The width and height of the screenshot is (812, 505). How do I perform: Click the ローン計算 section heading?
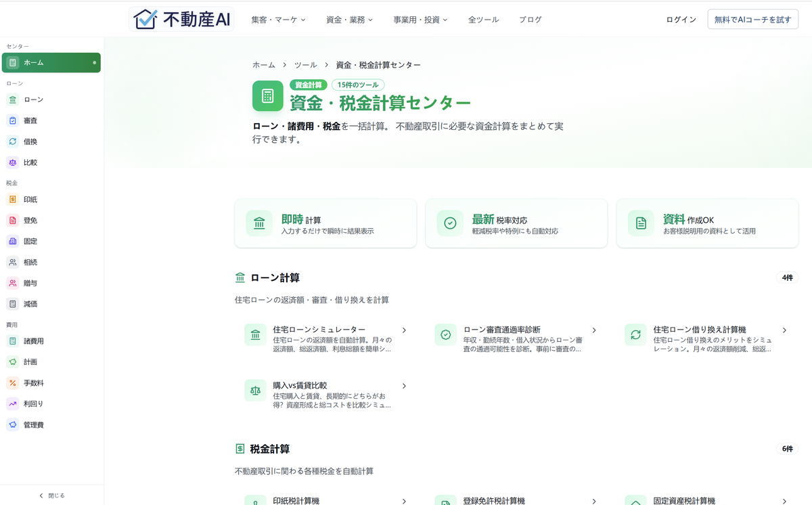[x=275, y=278]
